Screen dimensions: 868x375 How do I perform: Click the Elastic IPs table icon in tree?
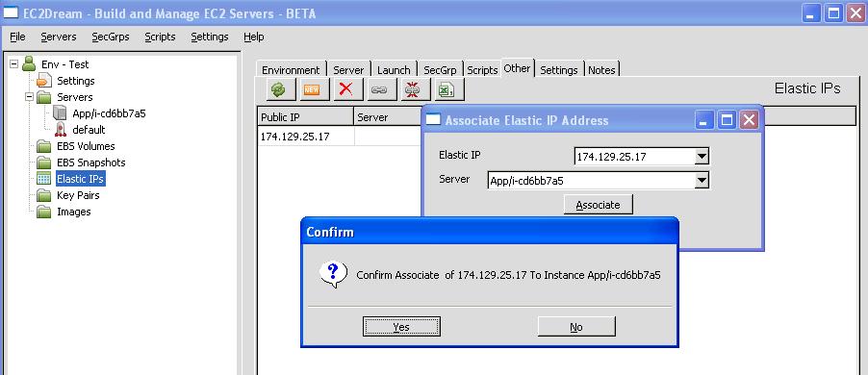click(x=44, y=179)
